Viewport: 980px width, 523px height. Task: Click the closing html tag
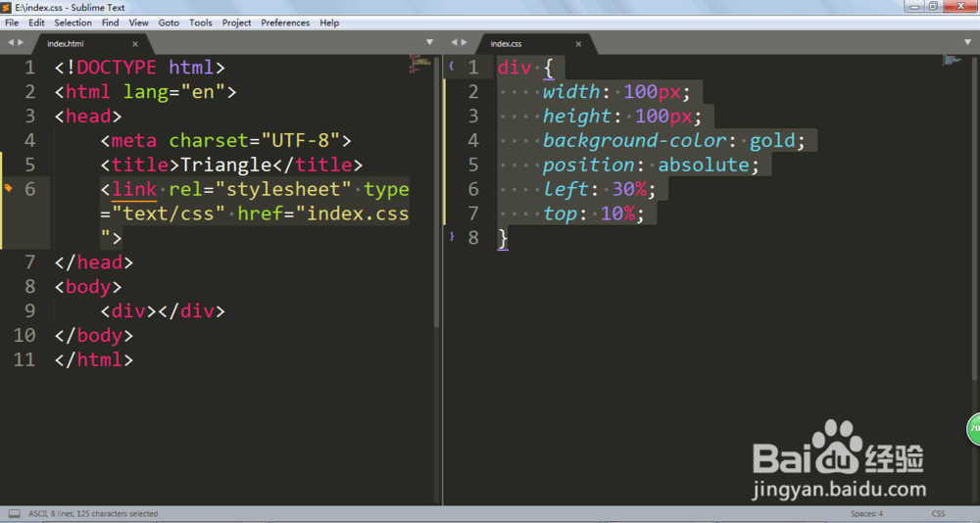tap(94, 359)
